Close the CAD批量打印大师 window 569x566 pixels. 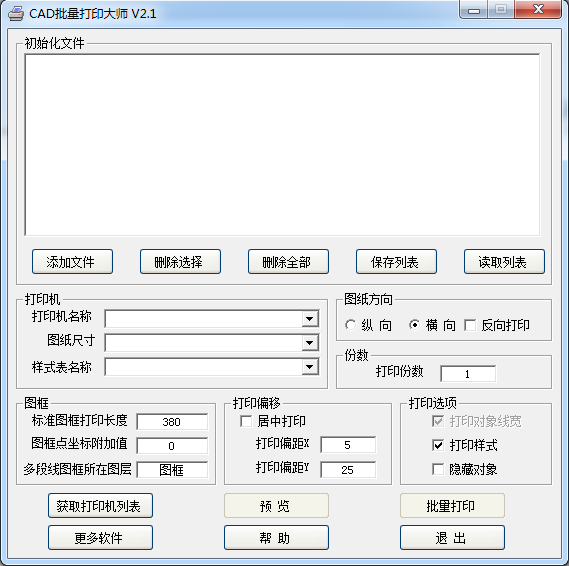tap(538, 9)
